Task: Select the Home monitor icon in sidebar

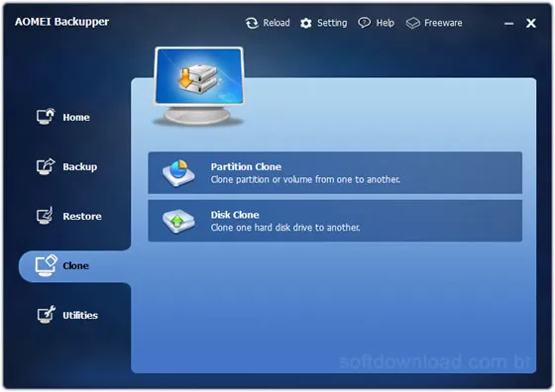Action: 46,116
